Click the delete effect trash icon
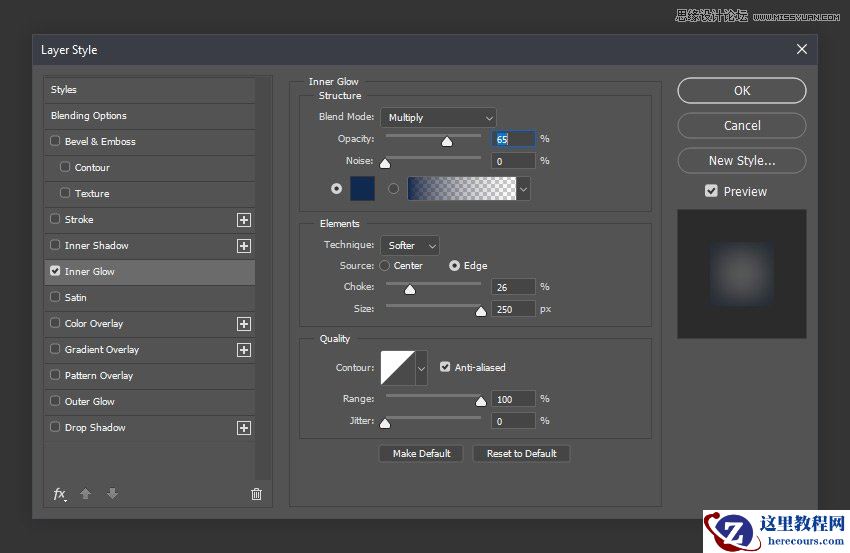850x553 pixels. (x=256, y=494)
